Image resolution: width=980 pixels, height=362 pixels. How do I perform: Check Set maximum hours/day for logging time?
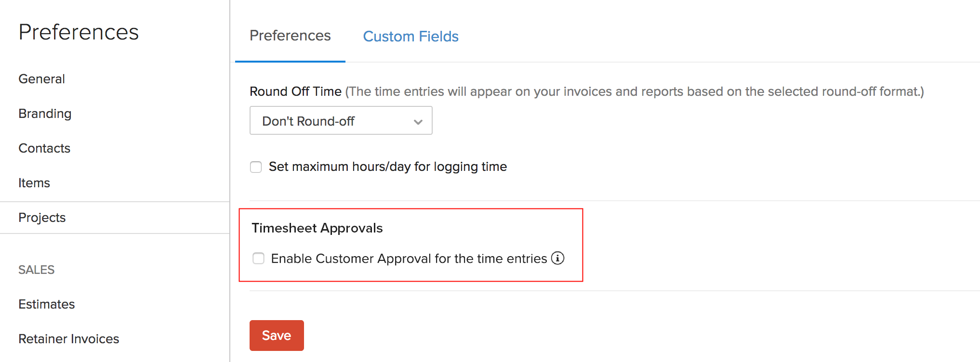tap(255, 167)
